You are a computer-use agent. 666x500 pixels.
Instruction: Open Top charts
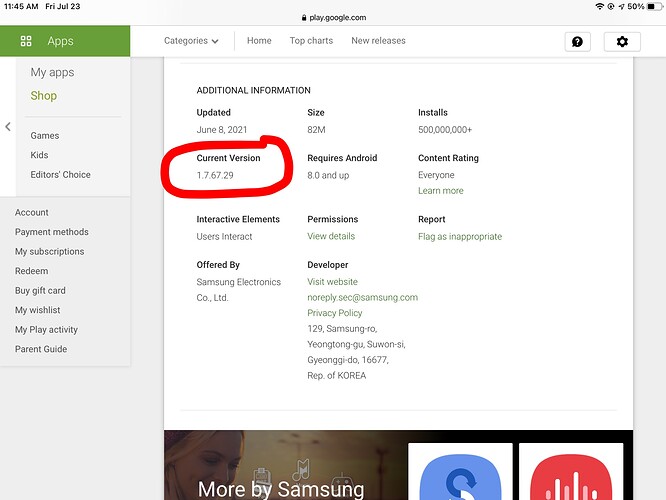(311, 41)
